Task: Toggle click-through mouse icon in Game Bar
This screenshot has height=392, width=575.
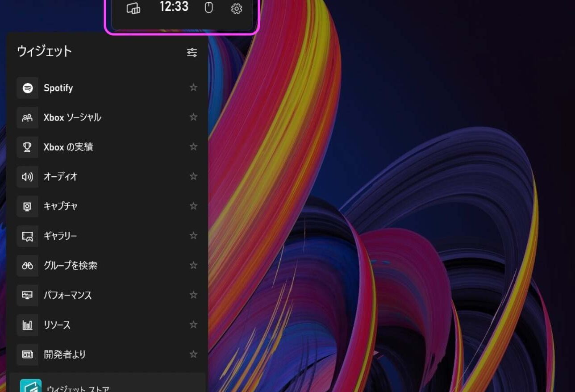Action: pos(208,8)
